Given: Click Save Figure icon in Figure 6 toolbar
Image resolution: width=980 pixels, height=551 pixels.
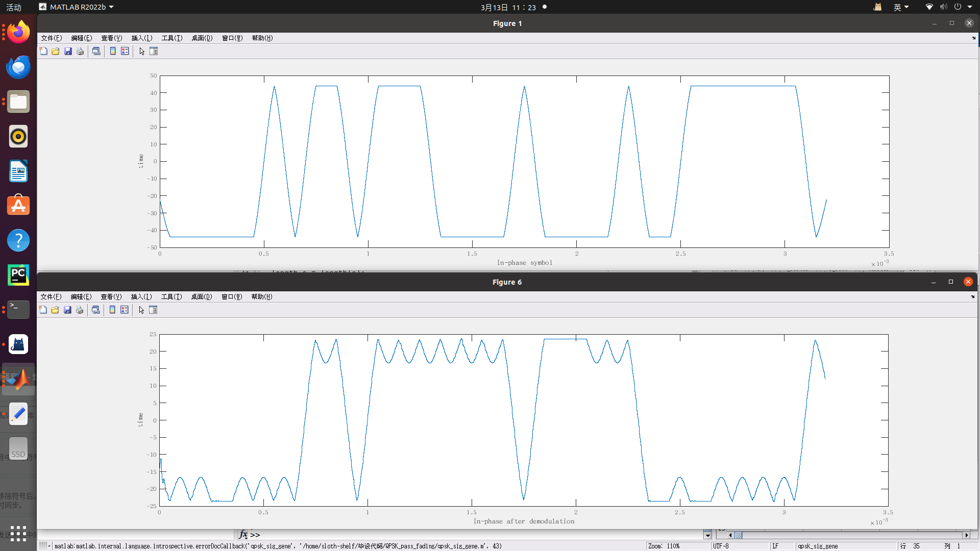Looking at the screenshot, I should (67, 310).
